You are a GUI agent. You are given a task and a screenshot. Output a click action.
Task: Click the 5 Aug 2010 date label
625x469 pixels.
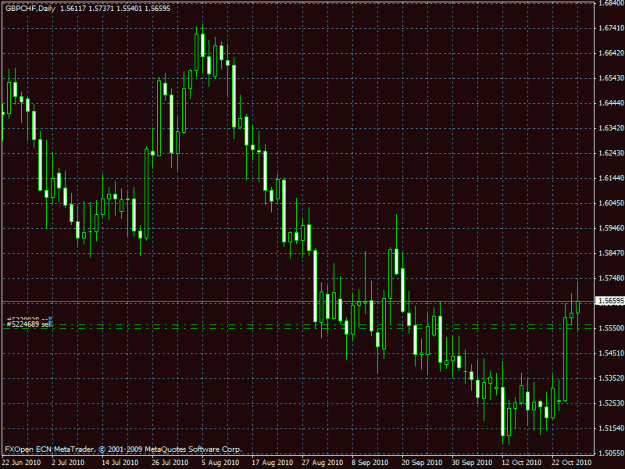(x=220, y=463)
